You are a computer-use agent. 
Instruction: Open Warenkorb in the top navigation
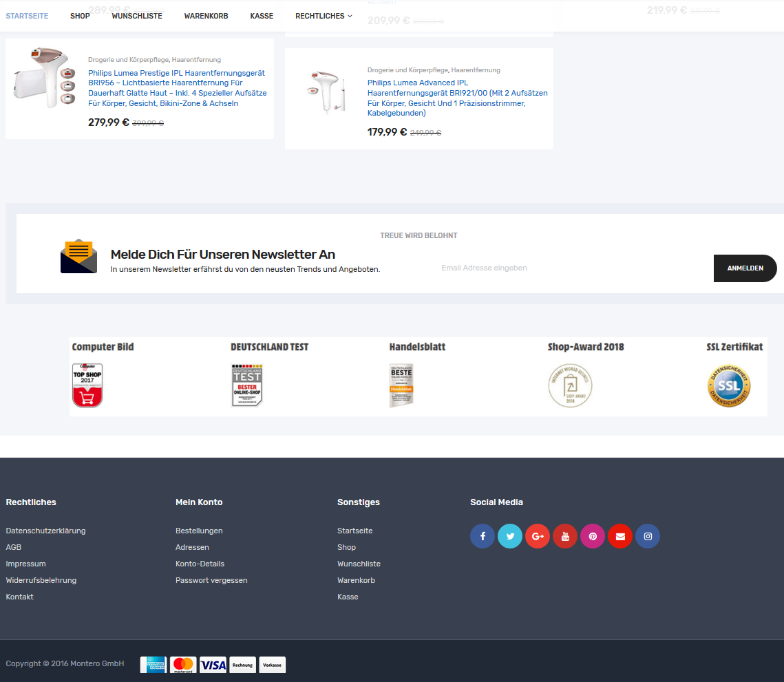click(206, 16)
